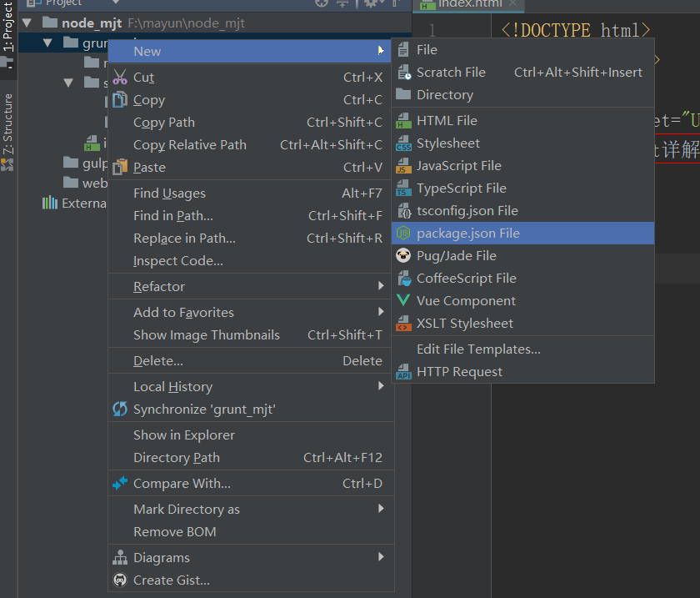
Task: Click the Cut scissors icon
Action: (120, 78)
